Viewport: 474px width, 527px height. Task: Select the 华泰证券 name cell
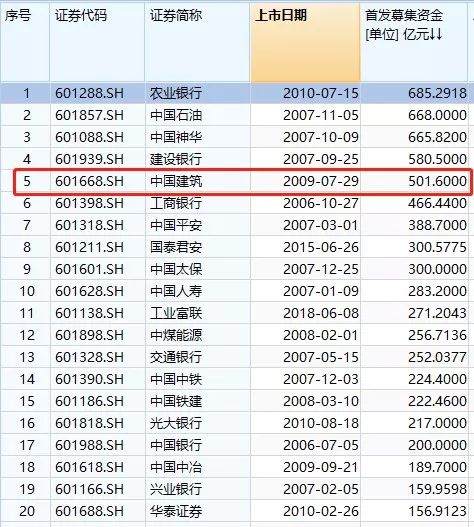click(x=176, y=511)
